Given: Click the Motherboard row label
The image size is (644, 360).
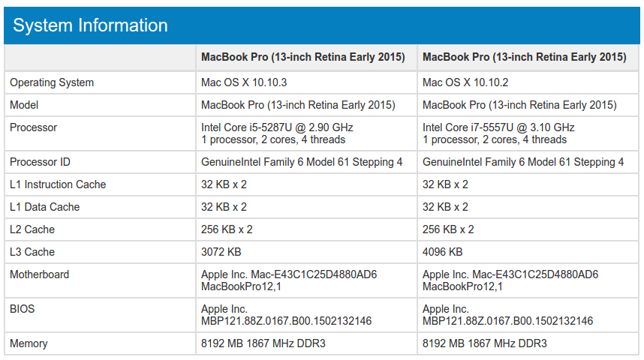Looking at the screenshot, I should click(40, 275).
